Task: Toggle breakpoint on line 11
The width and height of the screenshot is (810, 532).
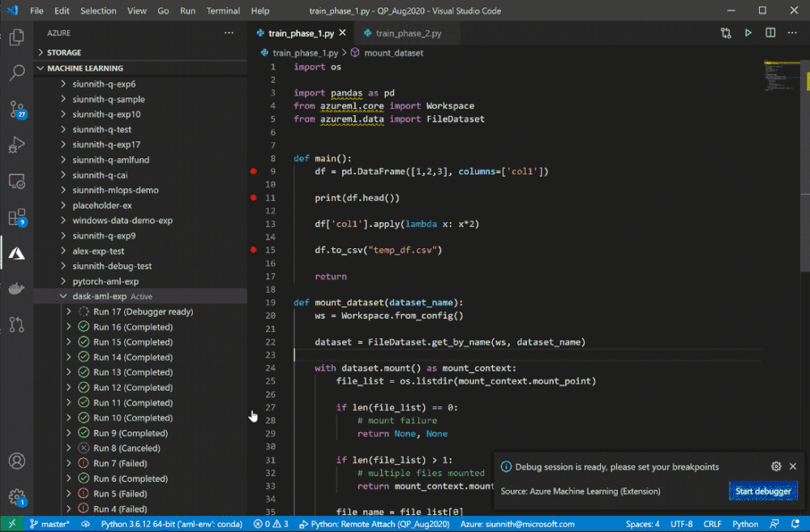Action: [x=254, y=198]
